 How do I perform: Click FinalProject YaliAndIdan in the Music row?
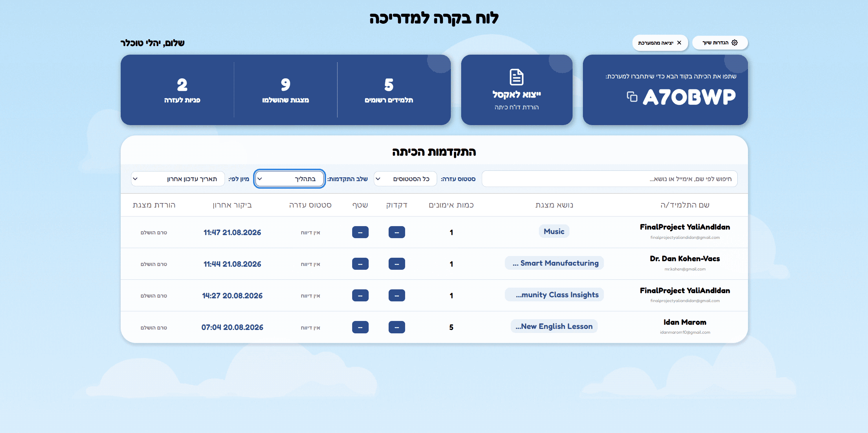[x=685, y=227]
